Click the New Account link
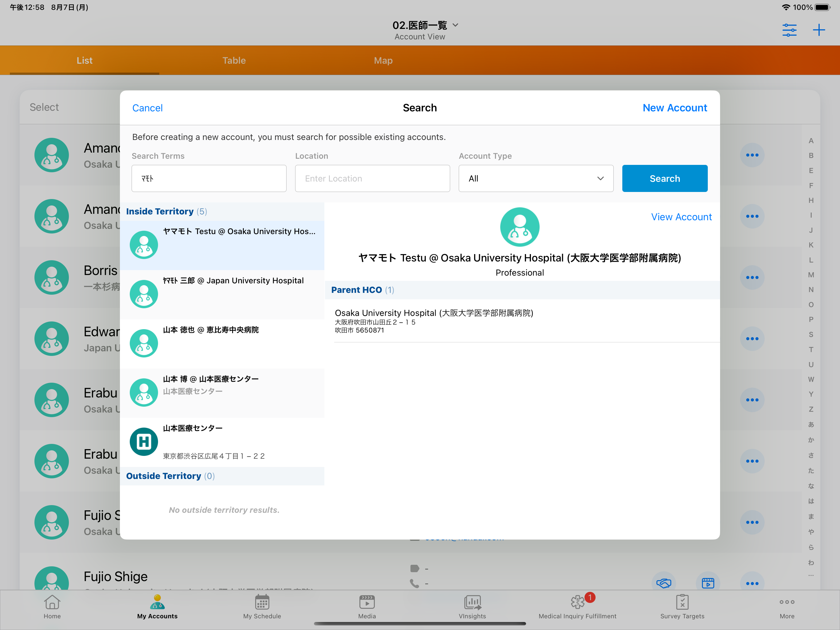Image resolution: width=840 pixels, height=630 pixels. 675,108
